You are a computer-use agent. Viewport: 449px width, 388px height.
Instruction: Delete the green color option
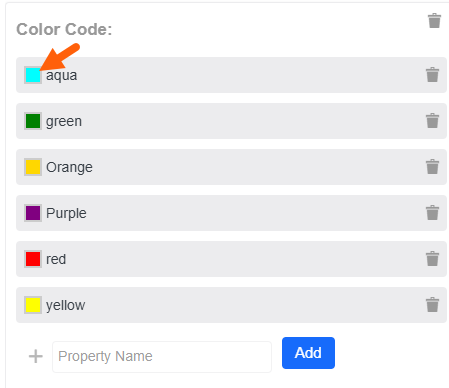pos(432,121)
